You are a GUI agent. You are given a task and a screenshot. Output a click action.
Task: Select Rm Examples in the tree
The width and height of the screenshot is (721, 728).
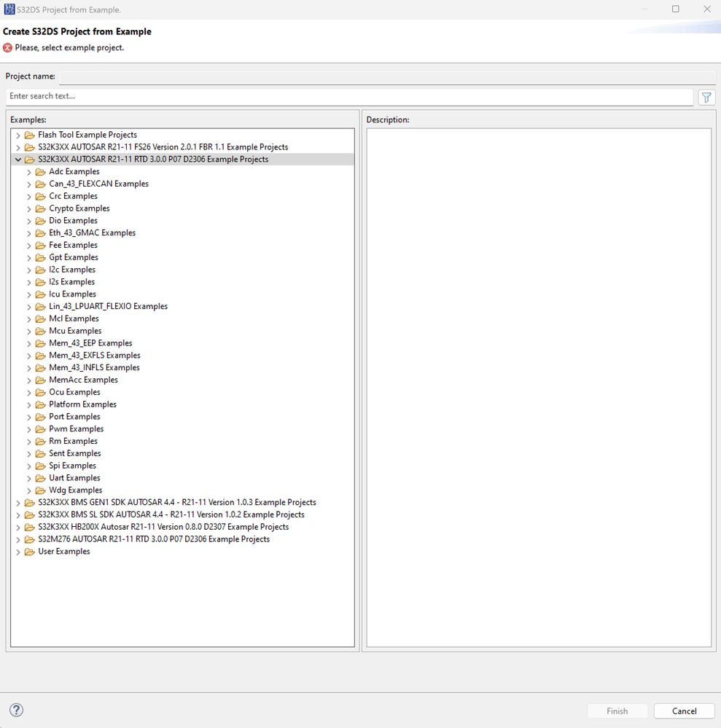pos(73,441)
